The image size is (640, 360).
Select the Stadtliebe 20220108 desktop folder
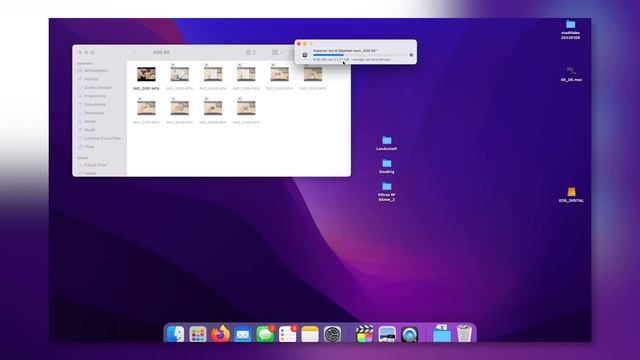570,30
